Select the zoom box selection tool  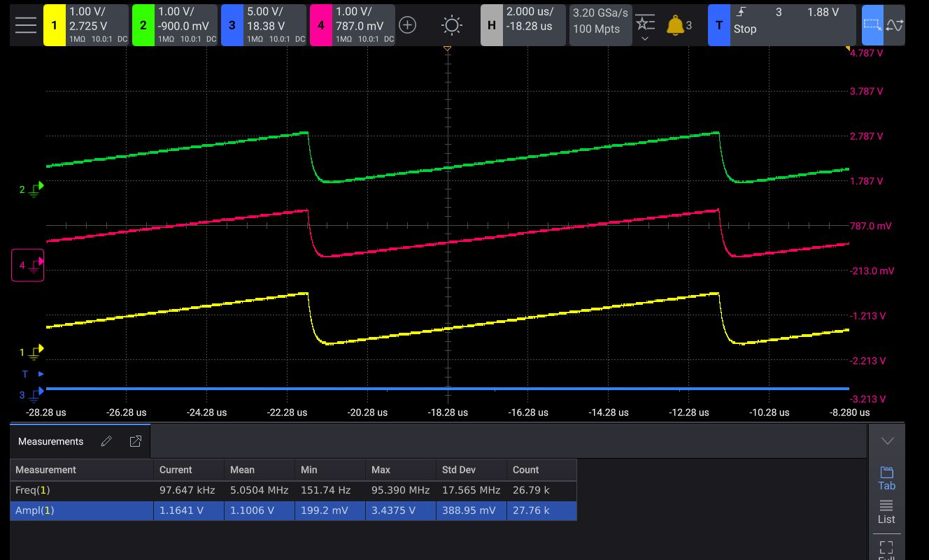pos(872,25)
